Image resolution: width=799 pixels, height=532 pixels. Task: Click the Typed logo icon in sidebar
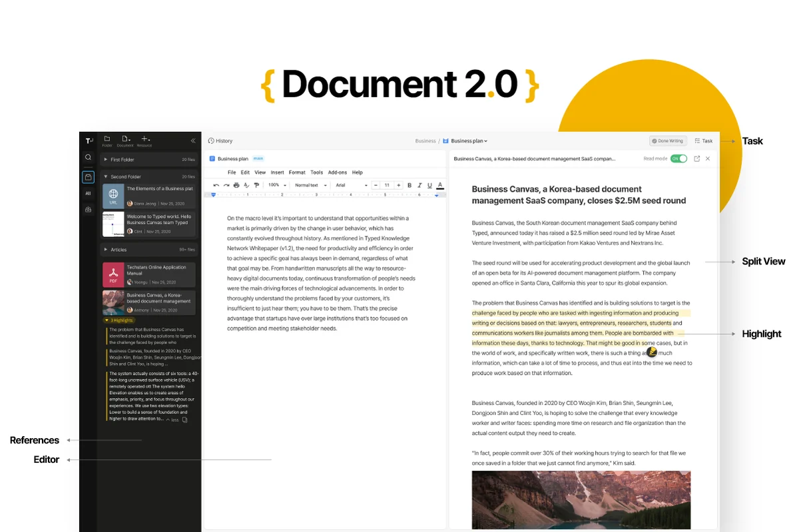point(89,140)
